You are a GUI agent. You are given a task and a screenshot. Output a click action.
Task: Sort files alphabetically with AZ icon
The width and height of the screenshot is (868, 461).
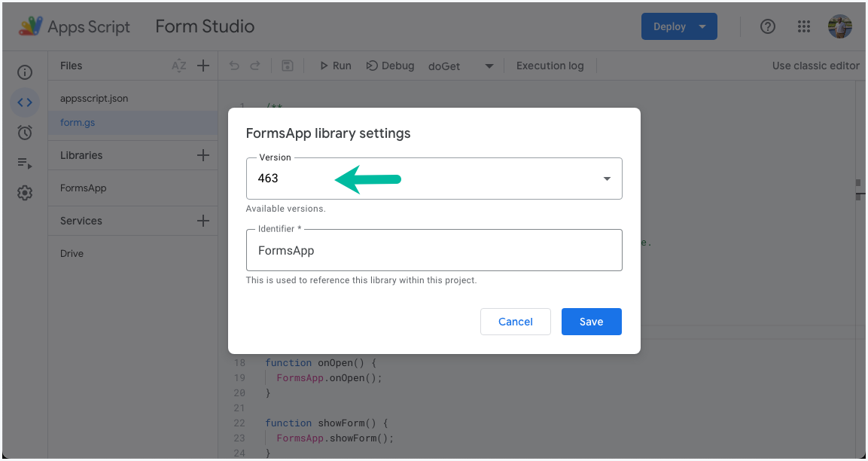tap(179, 66)
